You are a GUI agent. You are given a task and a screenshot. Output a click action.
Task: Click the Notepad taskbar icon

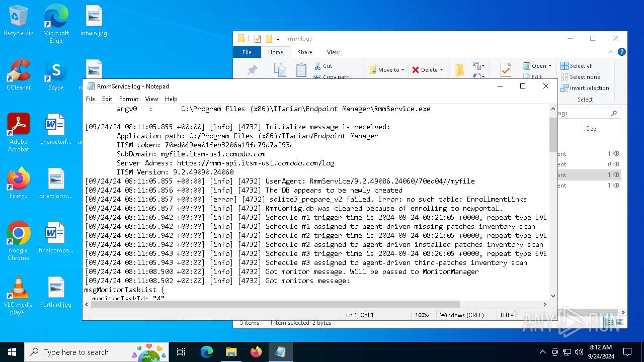(281, 352)
